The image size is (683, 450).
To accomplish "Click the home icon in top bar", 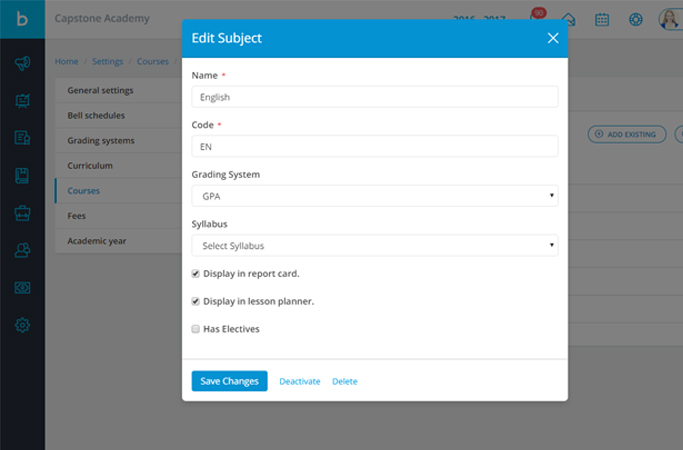I will tap(569, 20).
